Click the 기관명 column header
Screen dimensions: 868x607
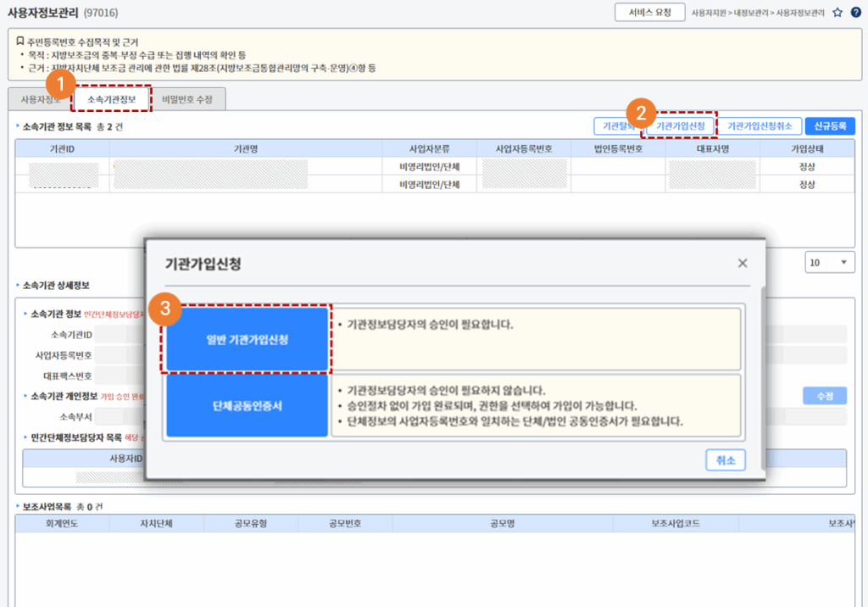tap(246, 149)
